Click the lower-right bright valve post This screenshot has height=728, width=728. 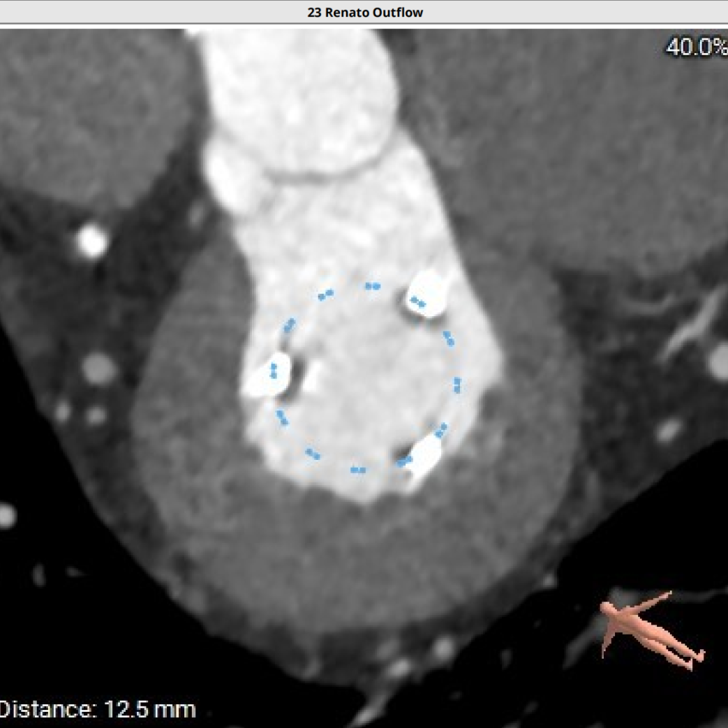point(422,456)
